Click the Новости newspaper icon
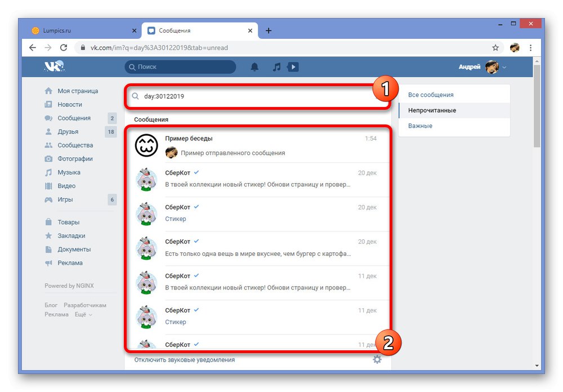This screenshot has height=392, width=563. click(x=48, y=105)
